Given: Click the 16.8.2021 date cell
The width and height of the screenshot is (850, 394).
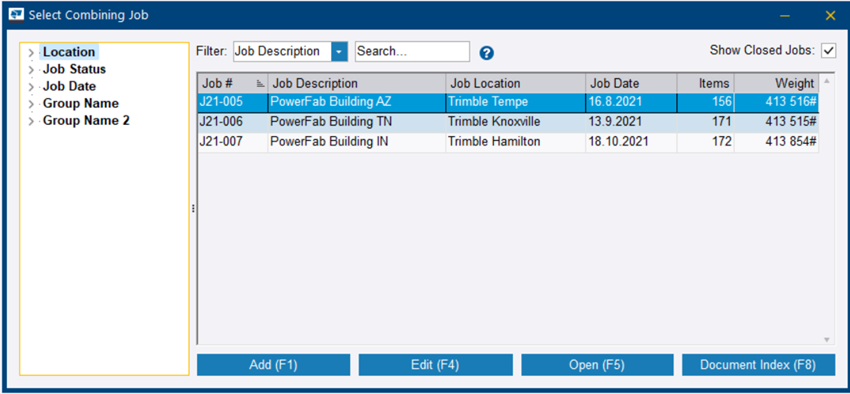Looking at the screenshot, I should click(631, 102).
